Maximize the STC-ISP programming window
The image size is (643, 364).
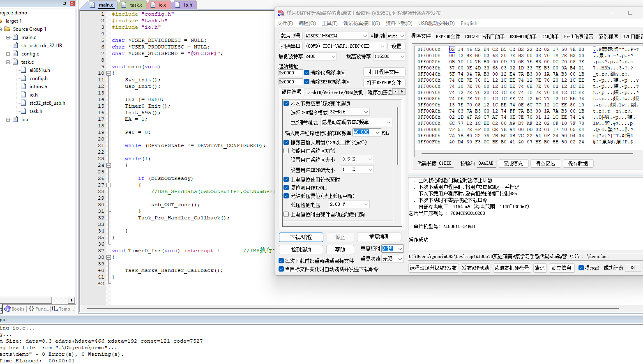630,13
